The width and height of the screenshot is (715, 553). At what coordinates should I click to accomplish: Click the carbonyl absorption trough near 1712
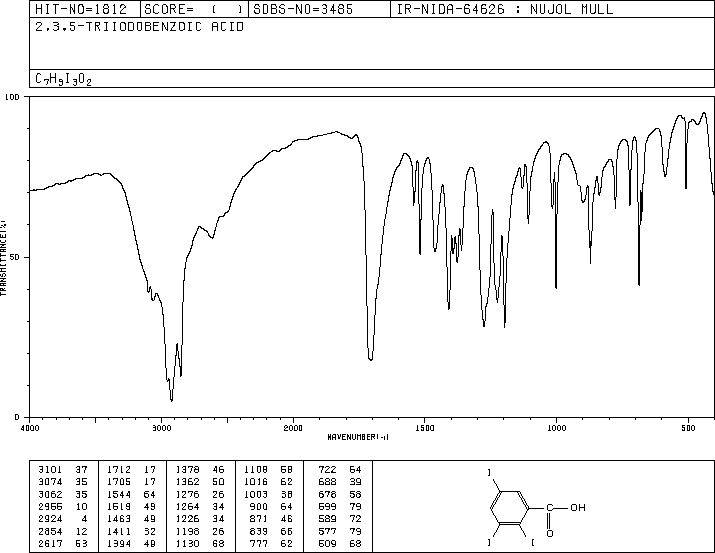click(370, 359)
